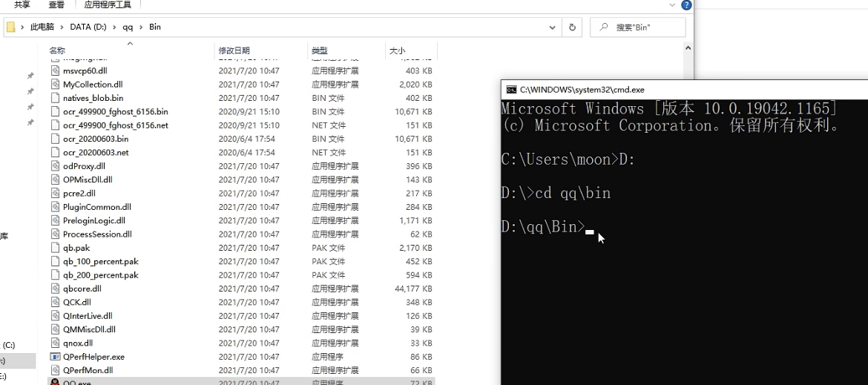Expand the ribbon with the chevron beside help
868x385 pixels.
673,4
